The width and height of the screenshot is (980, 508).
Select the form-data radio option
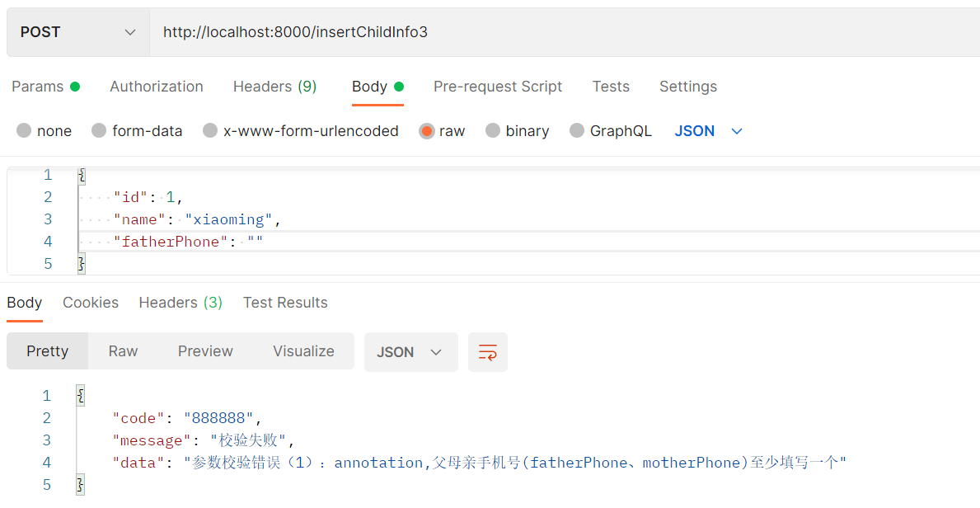point(137,131)
